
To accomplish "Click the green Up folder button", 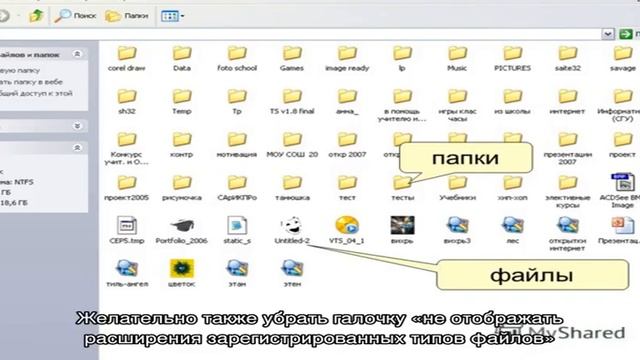I will [x=36, y=16].
